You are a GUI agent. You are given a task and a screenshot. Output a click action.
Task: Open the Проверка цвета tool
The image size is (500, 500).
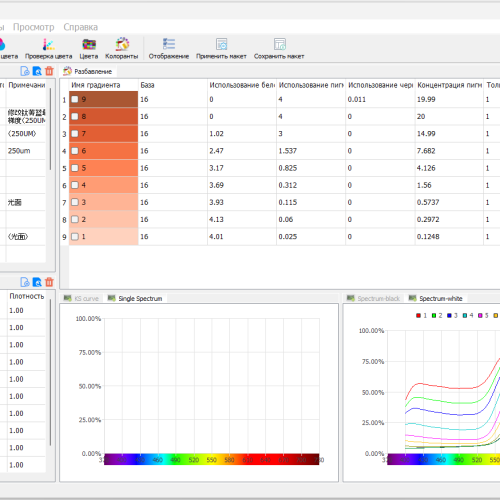(49, 48)
